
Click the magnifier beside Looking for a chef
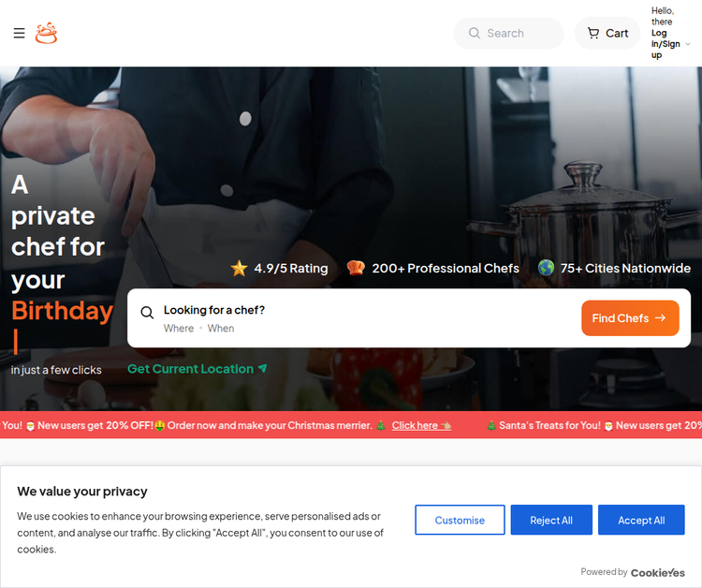tap(147, 313)
